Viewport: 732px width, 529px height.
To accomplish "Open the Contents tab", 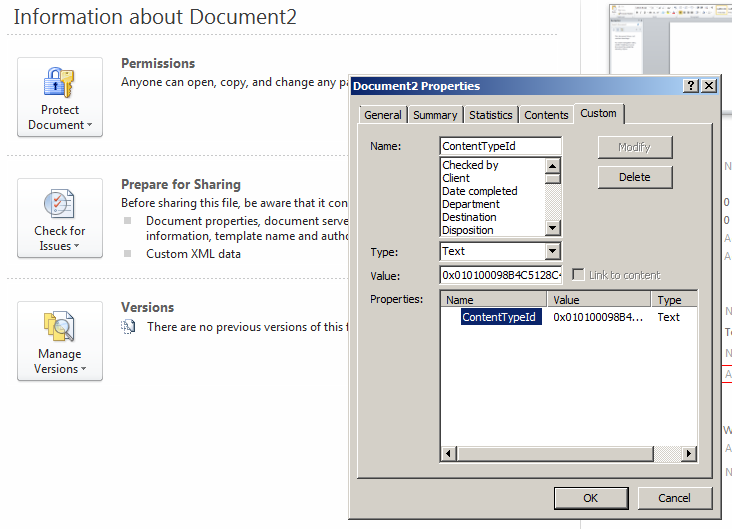I will point(546,115).
